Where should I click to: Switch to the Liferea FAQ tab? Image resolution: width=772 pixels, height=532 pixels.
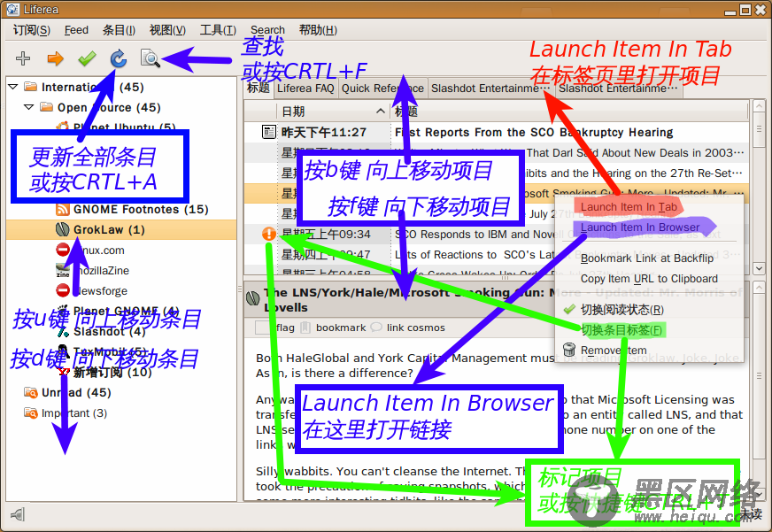(x=305, y=89)
